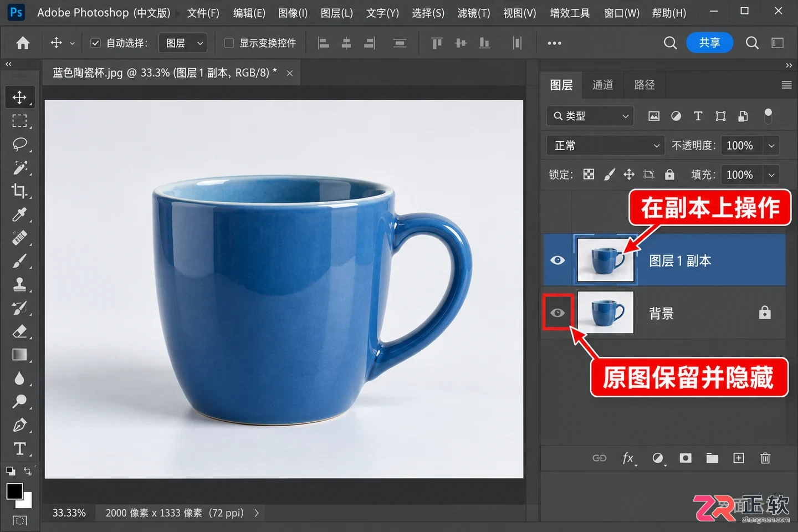The width and height of the screenshot is (798, 532).
Task: Select the Brush tool
Action: point(19,261)
